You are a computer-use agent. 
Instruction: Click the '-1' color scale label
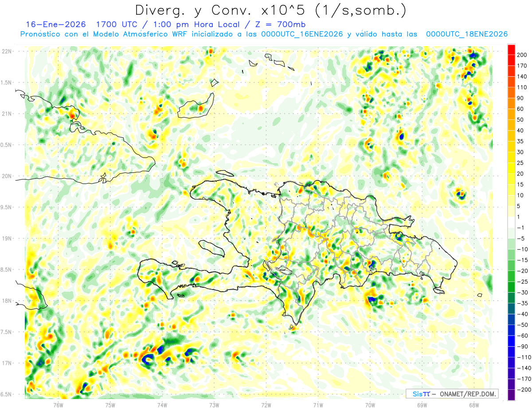coord(521,228)
